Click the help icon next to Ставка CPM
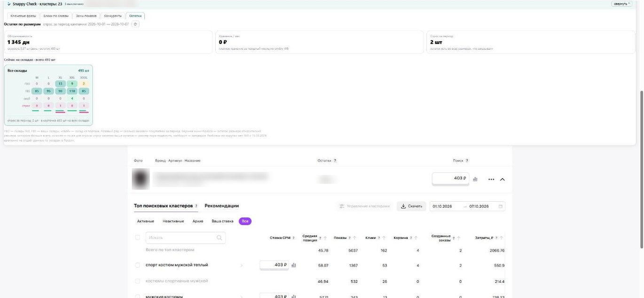This screenshot has height=298, width=644. point(294,238)
